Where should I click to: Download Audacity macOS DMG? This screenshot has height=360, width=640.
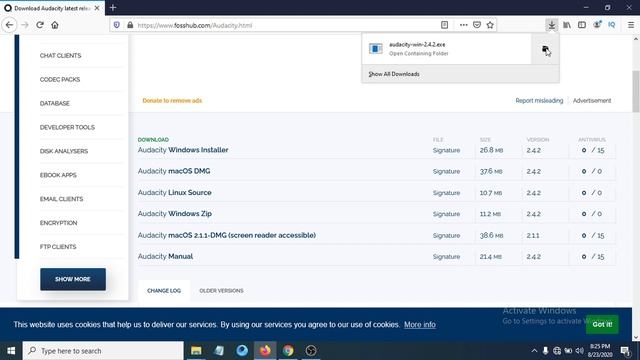[174, 171]
